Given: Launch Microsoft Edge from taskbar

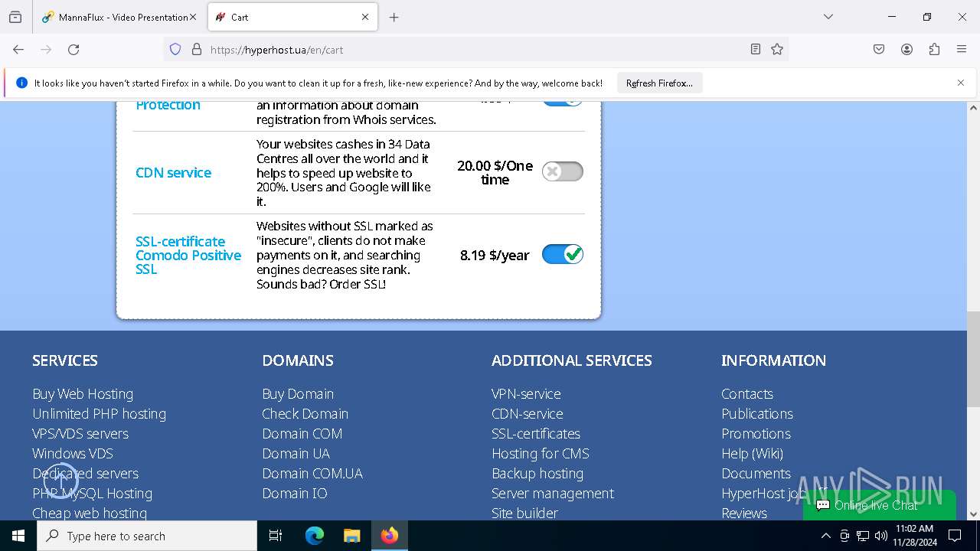Looking at the screenshot, I should coord(315,536).
